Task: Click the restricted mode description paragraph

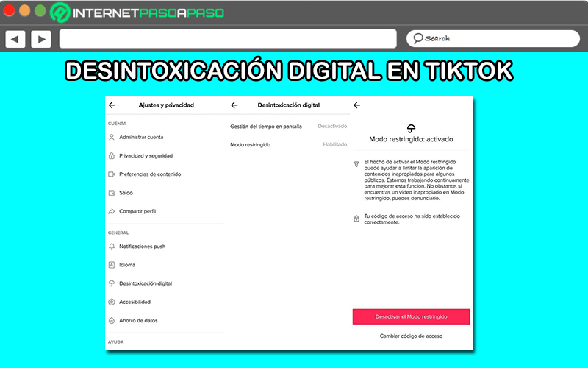Action: 416,180
